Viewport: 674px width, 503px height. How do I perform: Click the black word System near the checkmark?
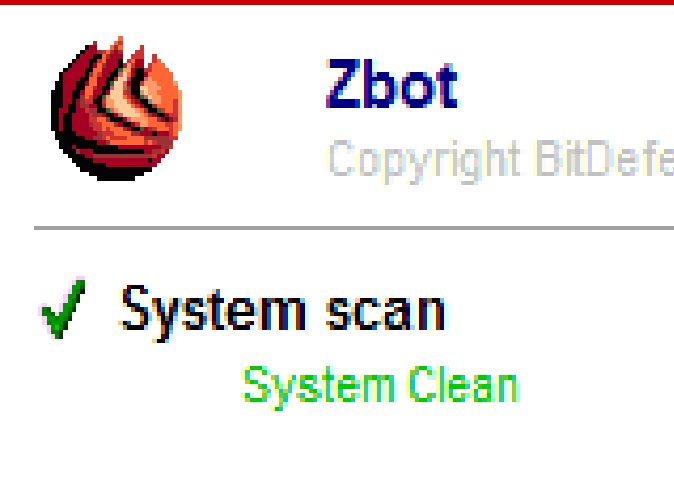[x=214, y=313]
